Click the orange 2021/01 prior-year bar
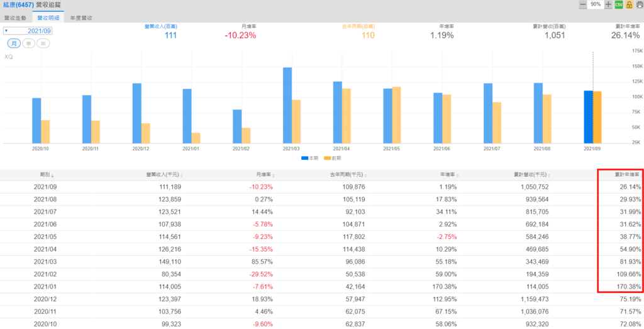Image resolution: width=644 pixels, height=329 pixels. (196, 138)
